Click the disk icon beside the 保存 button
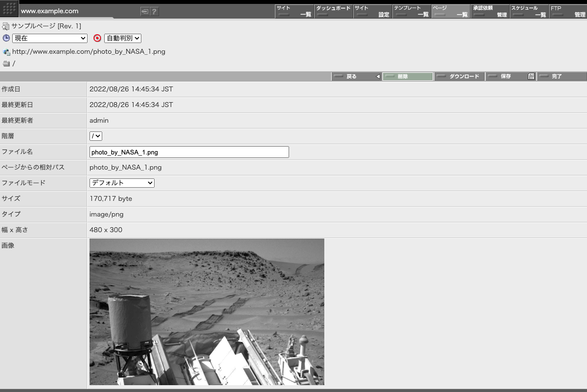This screenshot has width=587, height=392. tap(531, 76)
